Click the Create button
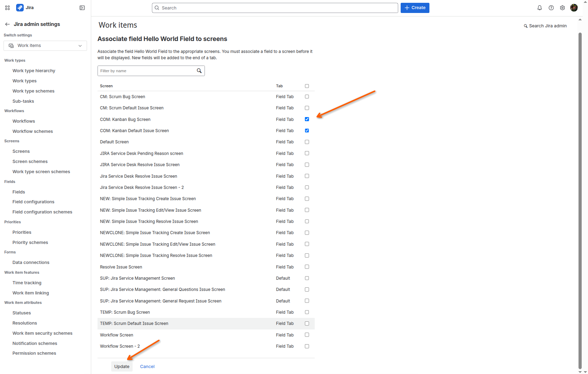This screenshot has height=374, width=588. click(x=415, y=8)
